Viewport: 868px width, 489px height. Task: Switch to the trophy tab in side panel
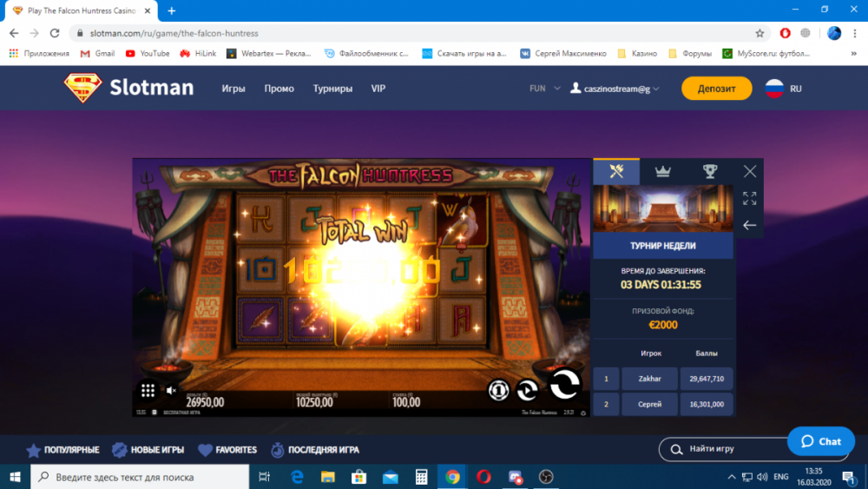710,171
